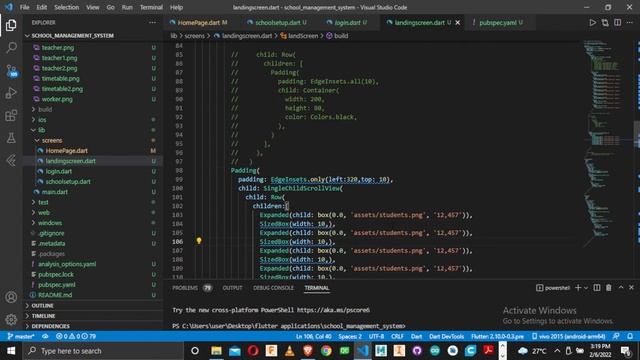Expand the test folder
This screenshot has width=640, height=360.
coord(93,202)
